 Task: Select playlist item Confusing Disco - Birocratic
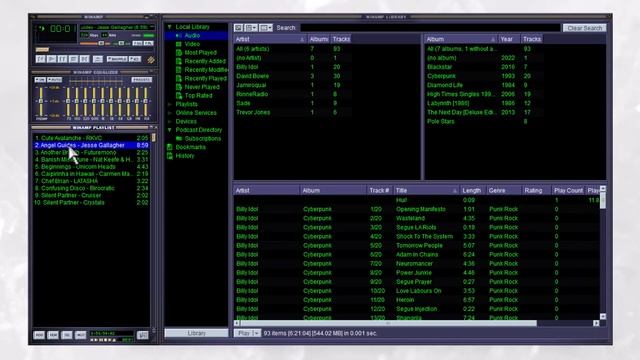tap(91, 188)
